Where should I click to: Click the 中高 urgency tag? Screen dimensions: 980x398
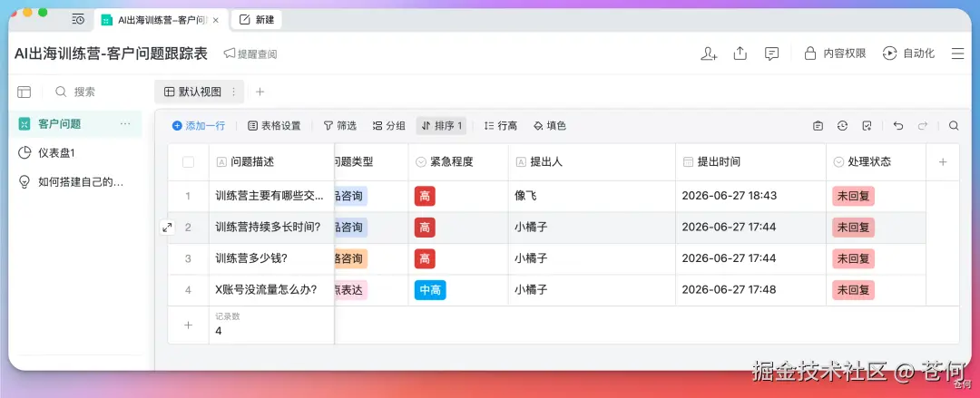coord(430,290)
